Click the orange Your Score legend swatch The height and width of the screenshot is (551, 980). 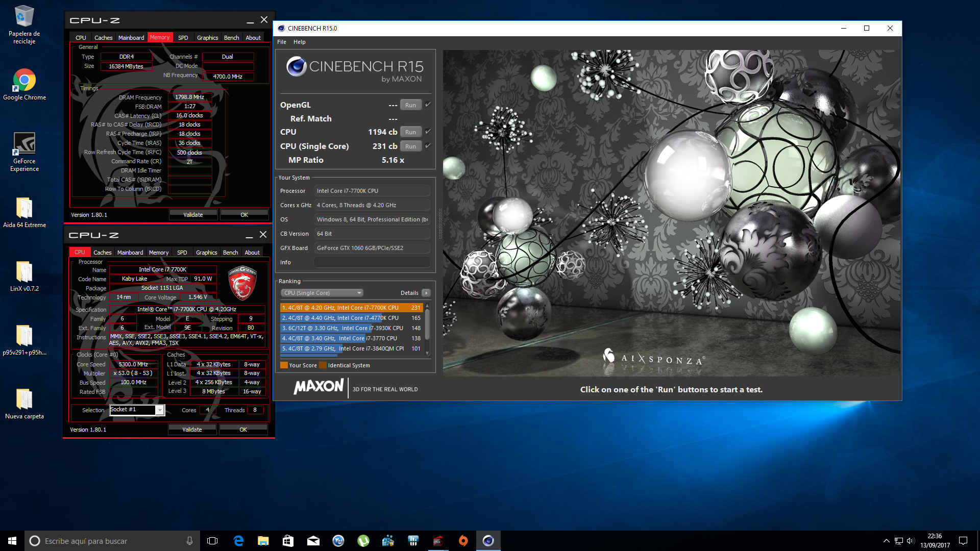point(284,365)
